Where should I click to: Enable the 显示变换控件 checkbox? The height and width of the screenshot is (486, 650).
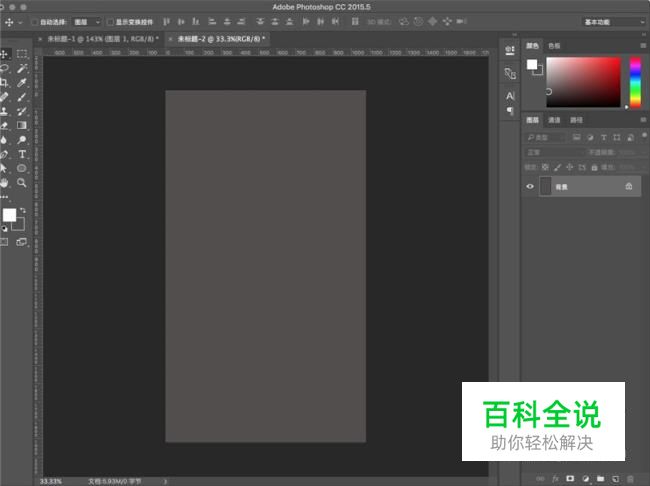coord(110,21)
